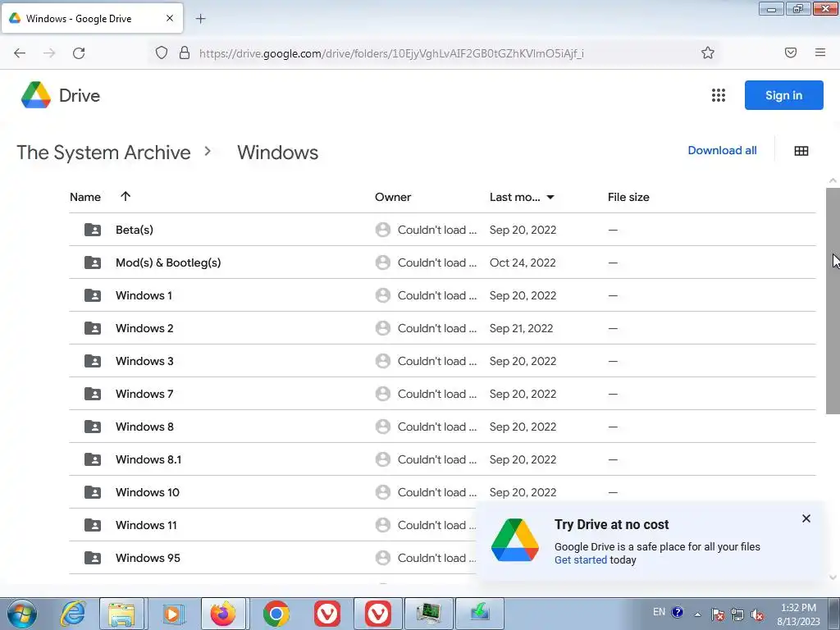The width and height of the screenshot is (840, 630).
Task: Close the Windows - Google Drive tab
Action: pyautogui.click(x=170, y=18)
